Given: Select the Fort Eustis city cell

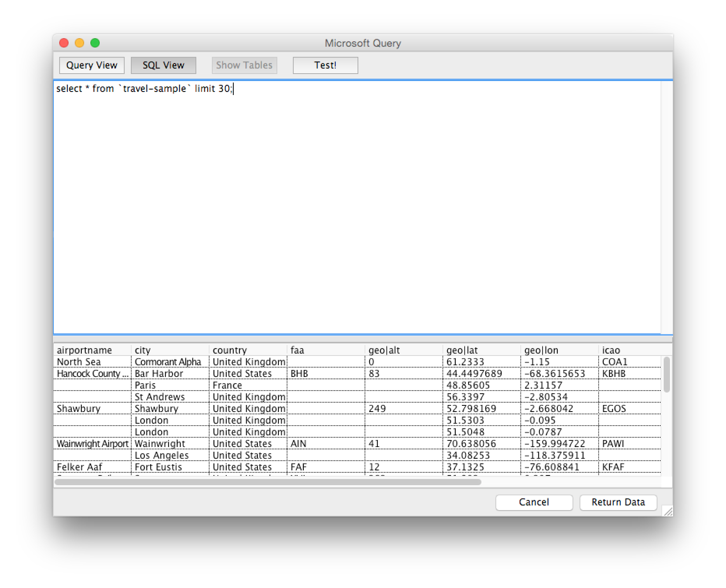Looking at the screenshot, I should point(170,467).
